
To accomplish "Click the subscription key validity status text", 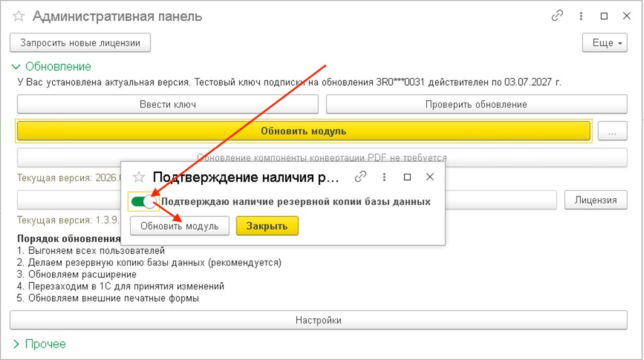I will coord(289,82).
